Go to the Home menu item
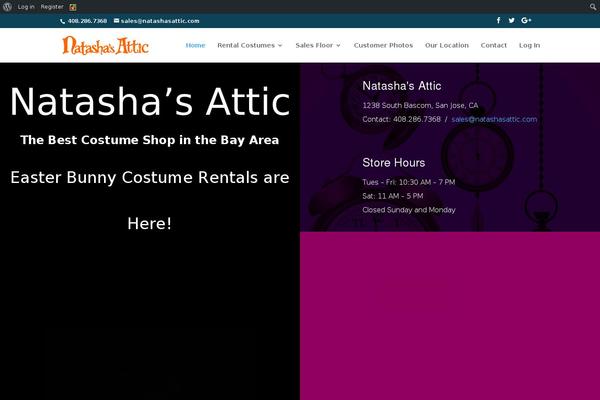Viewport: 600px width, 400px height. [195, 45]
